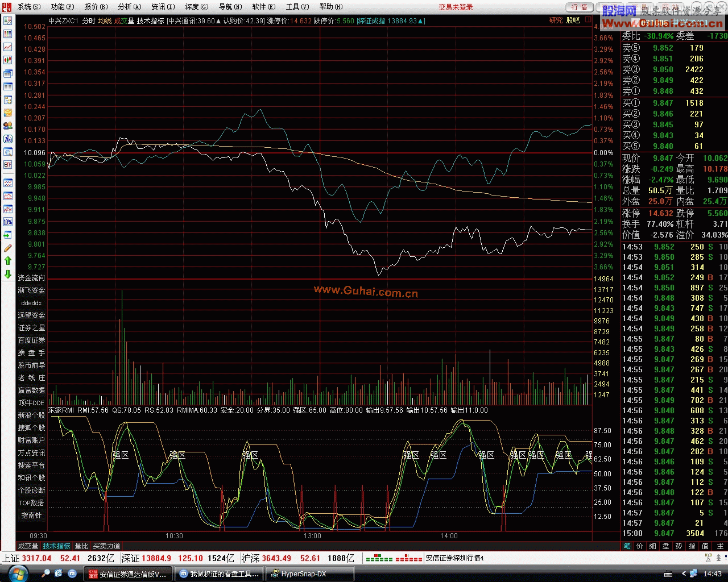Viewport: 728px width, 582px height.
Task: Open the 报价 menu
Action: tap(96, 7)
